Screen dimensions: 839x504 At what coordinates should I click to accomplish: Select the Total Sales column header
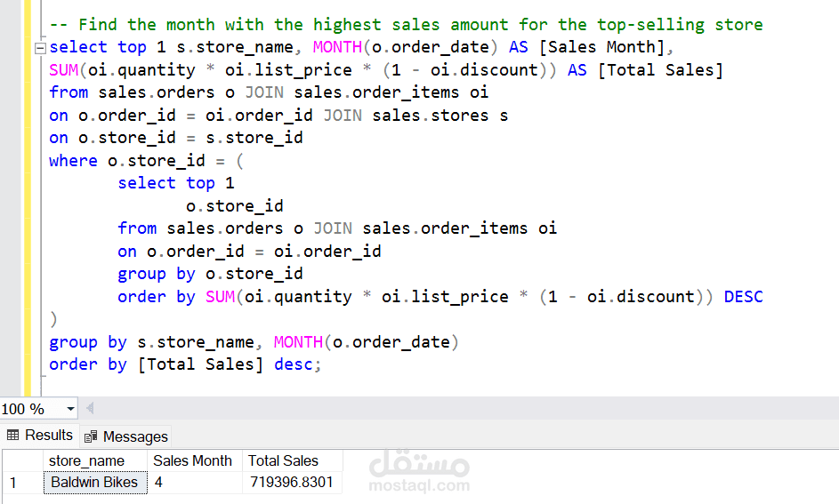coord(293,460)
